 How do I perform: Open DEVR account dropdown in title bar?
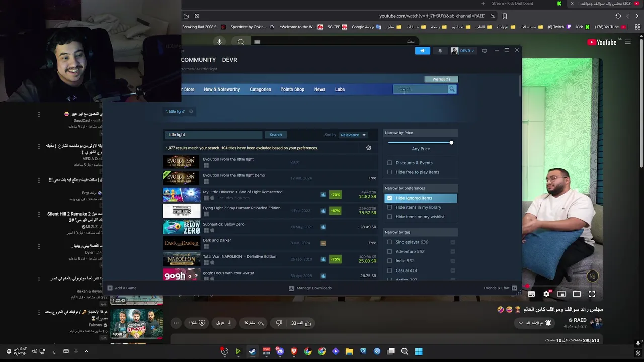coord(462,51)
